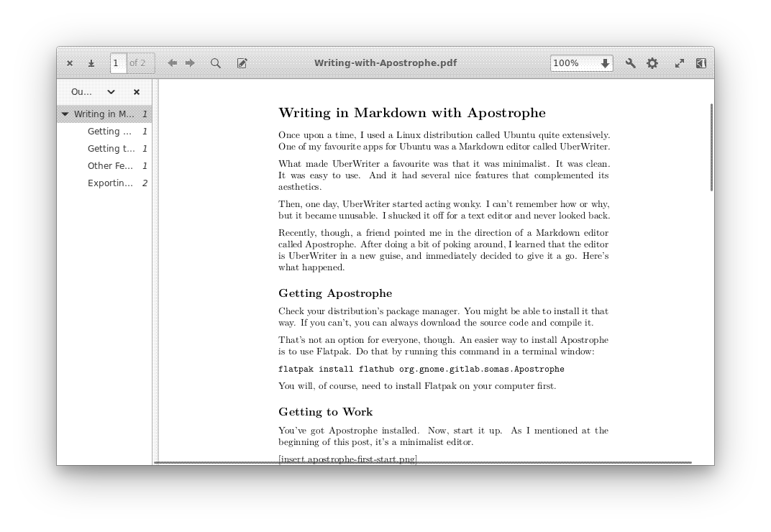This screenshot has width=771, height=532.
Task: Click the horizontal scrollbar at the bottom
Action: tap(423, 463)
